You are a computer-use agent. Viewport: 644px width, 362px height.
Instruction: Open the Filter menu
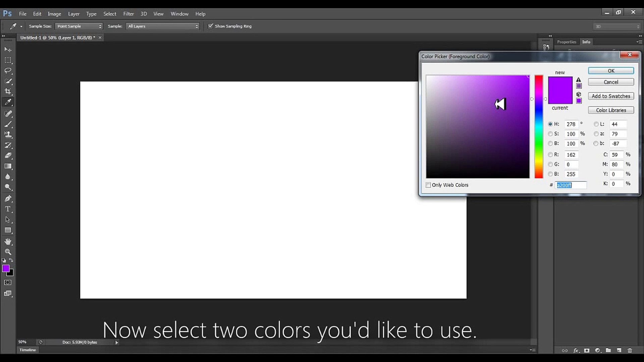click(x=128, y=14)
